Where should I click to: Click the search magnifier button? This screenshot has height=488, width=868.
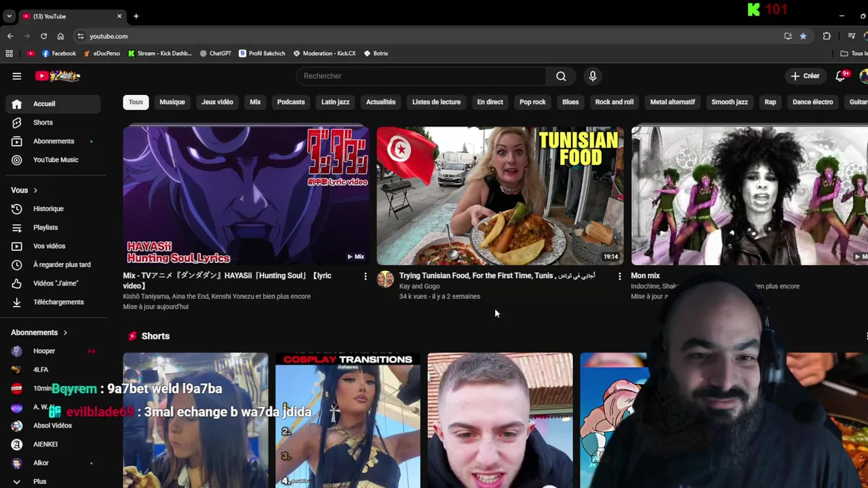click(561, 76)
